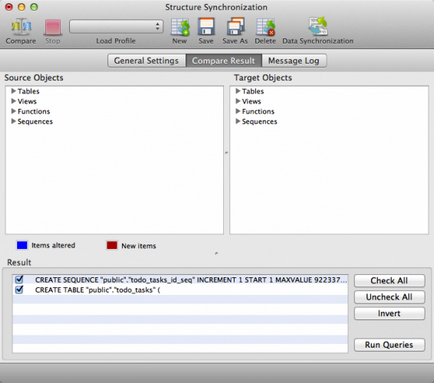Expand Views in Source Objects

point(13,101)
